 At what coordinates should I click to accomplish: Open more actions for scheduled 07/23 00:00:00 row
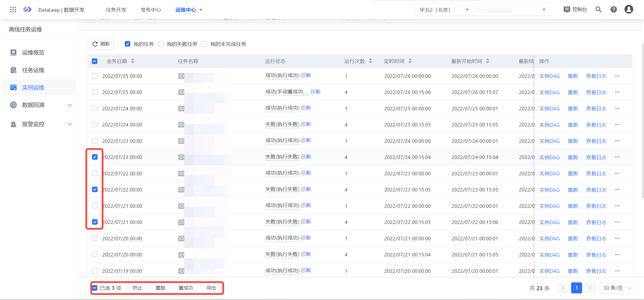(617, 173)
